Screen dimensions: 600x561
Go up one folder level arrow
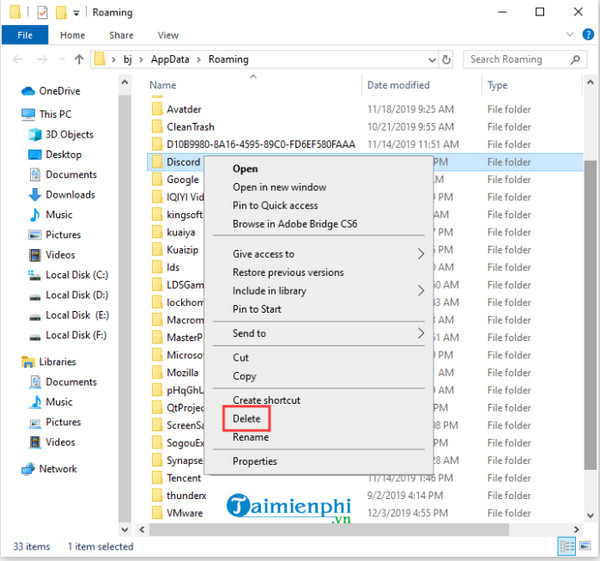pyautogui.click(x=79, y=59)
